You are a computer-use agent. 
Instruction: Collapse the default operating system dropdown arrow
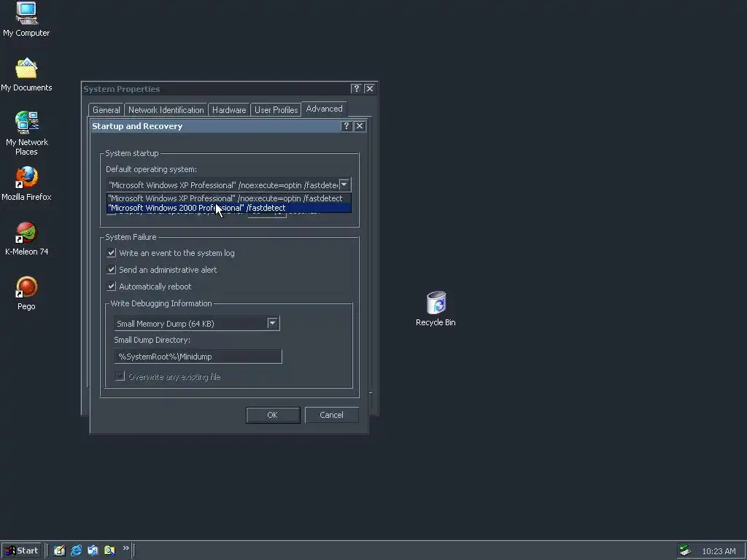344,184
